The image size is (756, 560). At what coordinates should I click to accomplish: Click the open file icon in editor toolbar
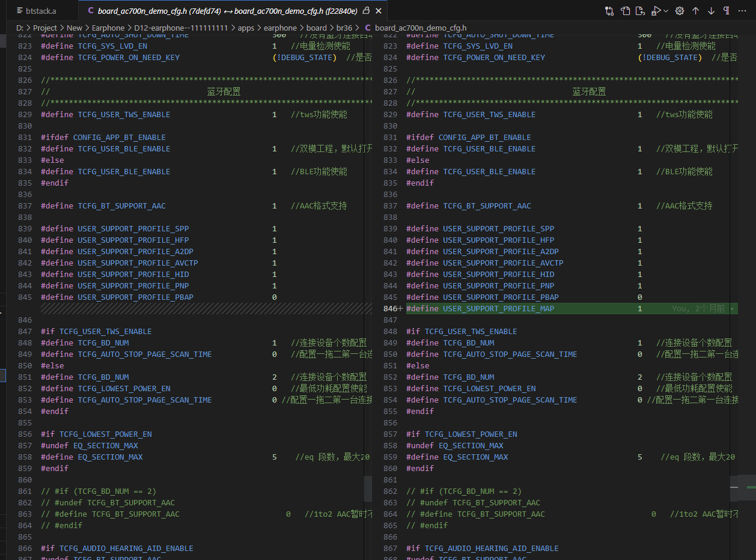coord(626,11)
